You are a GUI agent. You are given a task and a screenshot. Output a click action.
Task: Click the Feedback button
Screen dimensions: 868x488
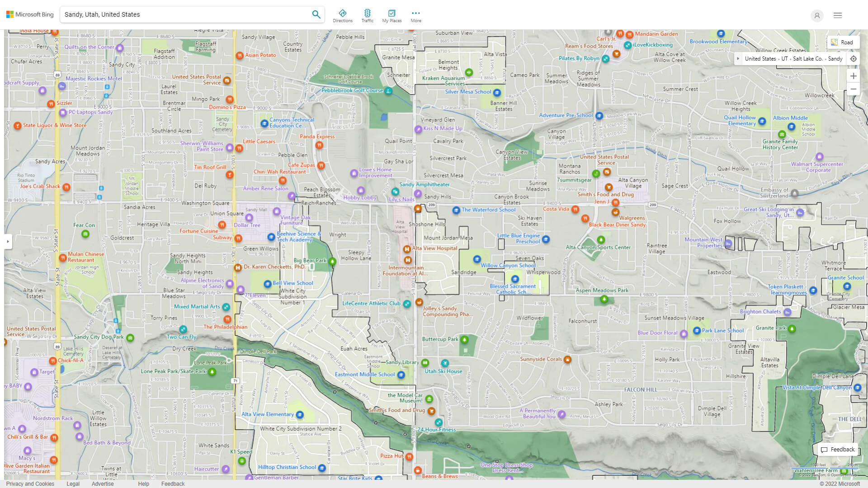[838, 450]
